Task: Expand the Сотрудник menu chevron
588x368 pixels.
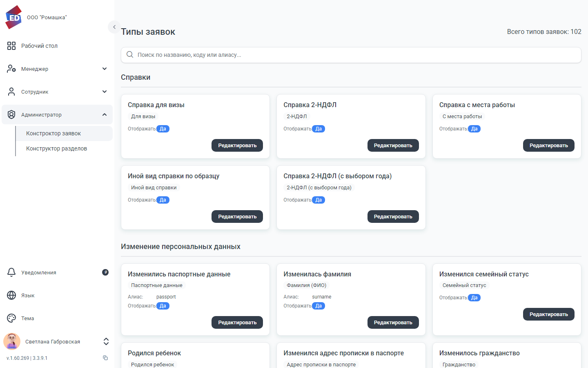Action: click(x=105, y=92)
